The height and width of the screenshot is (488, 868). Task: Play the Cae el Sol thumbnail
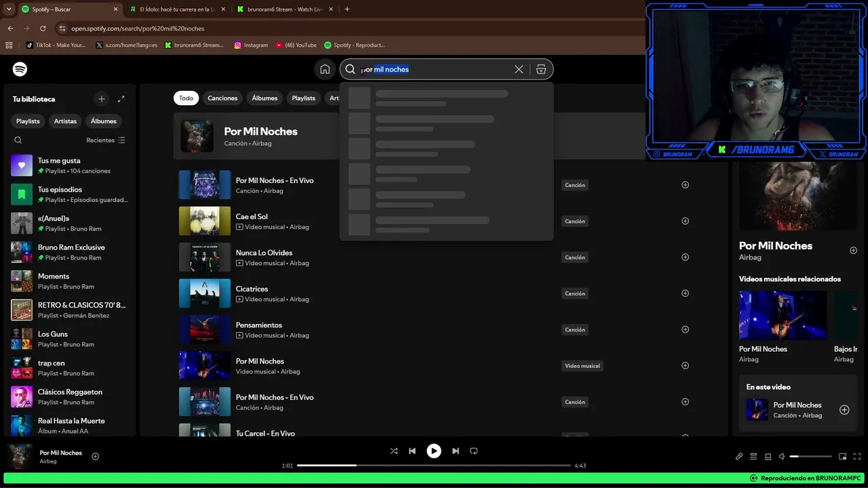coord(205,221)
